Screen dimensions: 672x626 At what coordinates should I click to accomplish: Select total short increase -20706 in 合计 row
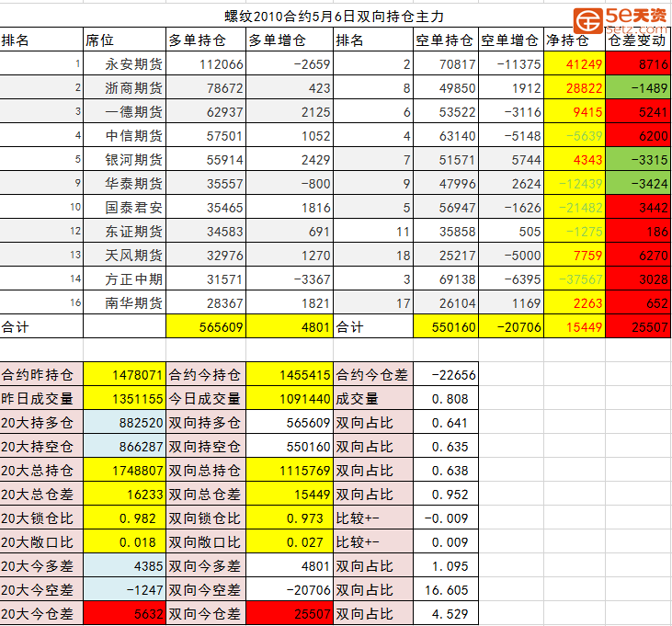pyautogui.click(x=511, y=327)
